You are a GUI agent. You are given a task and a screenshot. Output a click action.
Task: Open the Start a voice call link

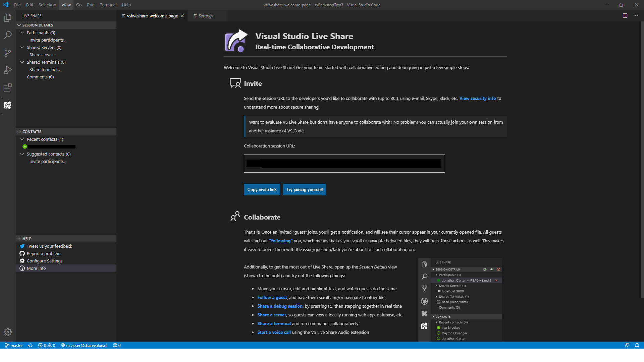coord(274,332)
